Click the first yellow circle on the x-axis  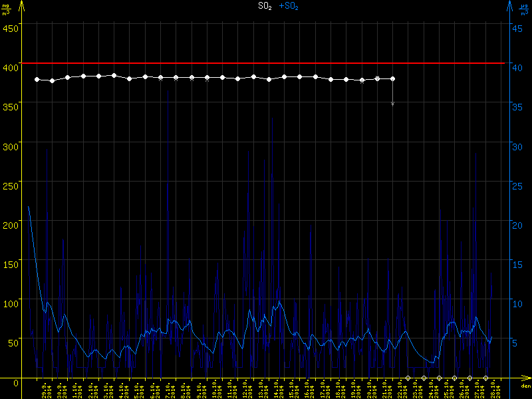click(408, 378)
